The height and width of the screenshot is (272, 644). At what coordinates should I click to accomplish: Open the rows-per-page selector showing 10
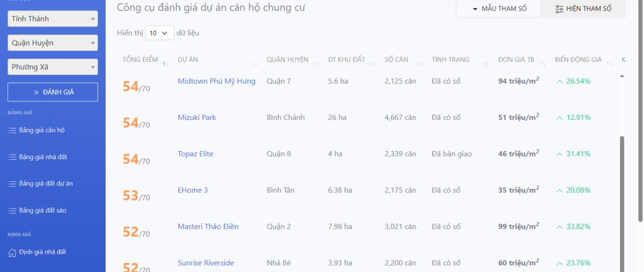[159, 33]
